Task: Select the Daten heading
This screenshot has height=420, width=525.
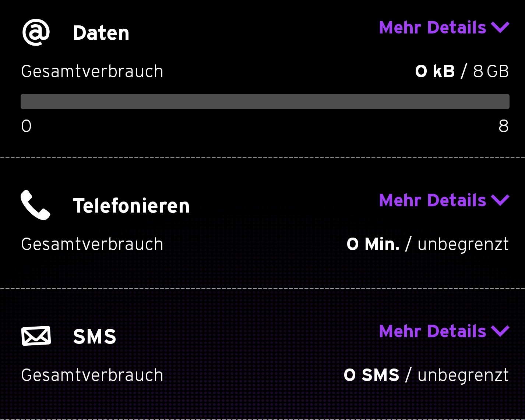Action: point(101,33)
